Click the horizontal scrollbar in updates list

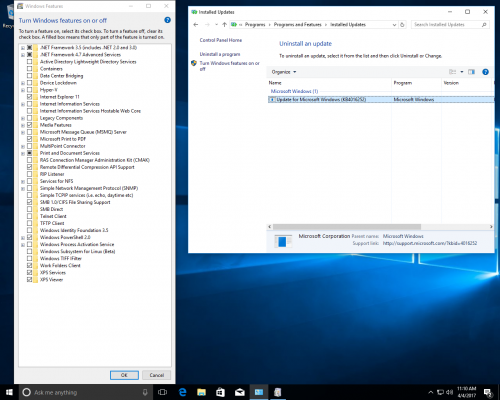tap(347, 227)
